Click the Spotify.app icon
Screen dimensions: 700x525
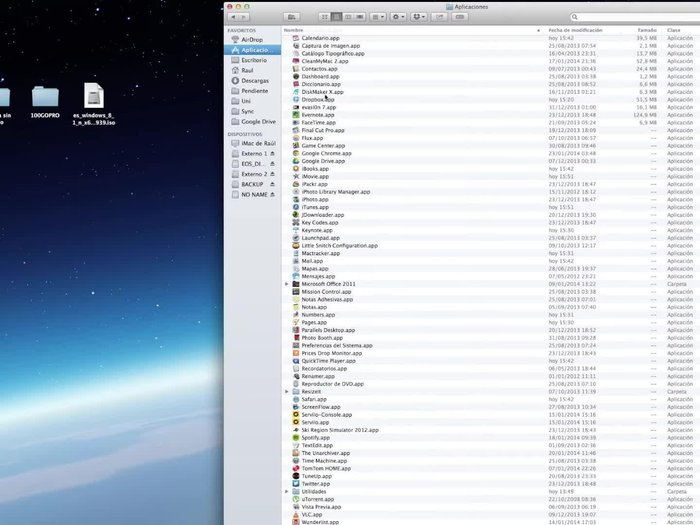point(296,437)
